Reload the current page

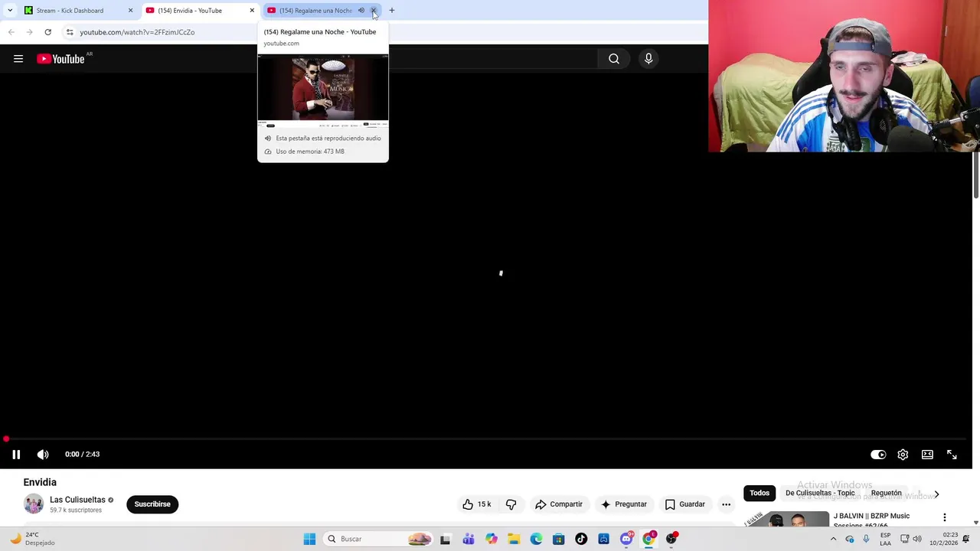(x=47, y=32)
